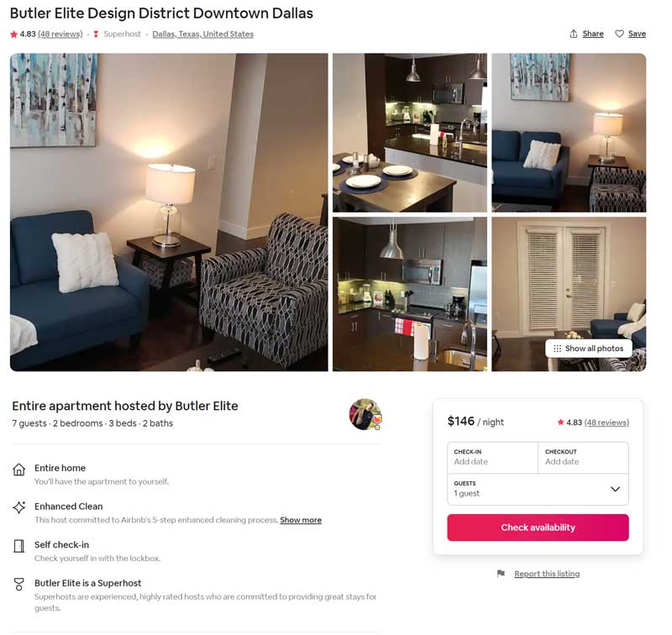Click the heart Save icon
672x635 pixels.
[x=619, y=34]
